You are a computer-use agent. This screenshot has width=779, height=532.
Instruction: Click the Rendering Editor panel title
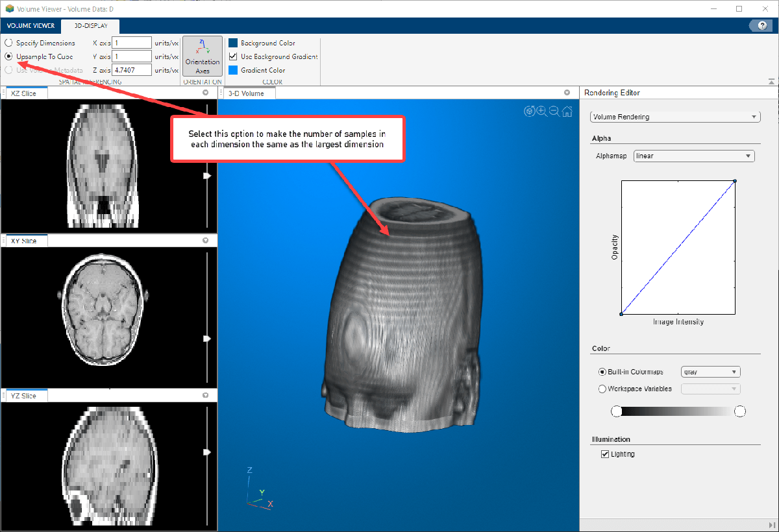click(612, 93)
